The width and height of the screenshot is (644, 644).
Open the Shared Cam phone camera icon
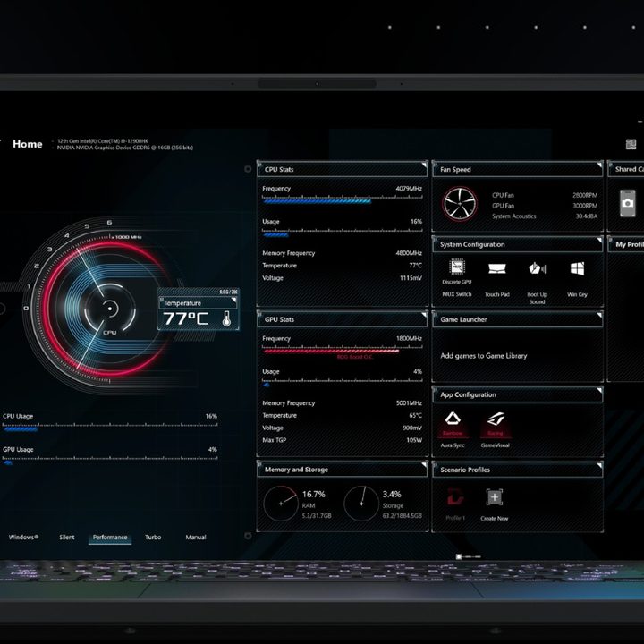[627, 203]
